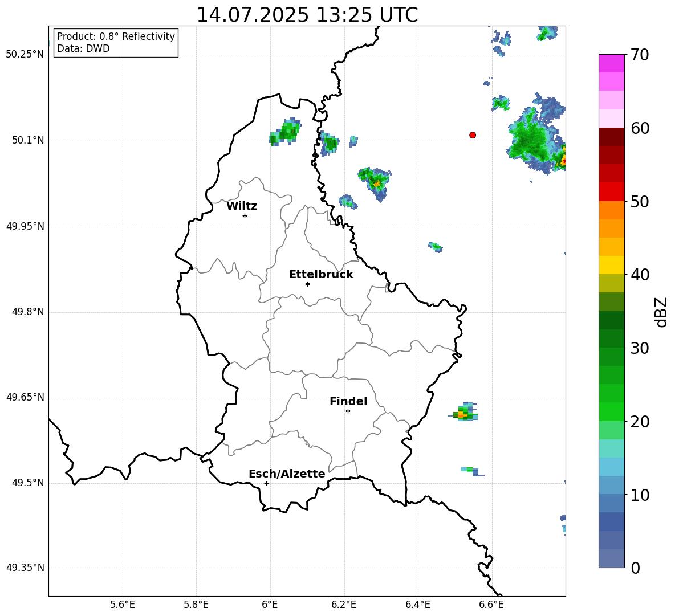Click the 49.65°N latitude label

pos(25,397)
